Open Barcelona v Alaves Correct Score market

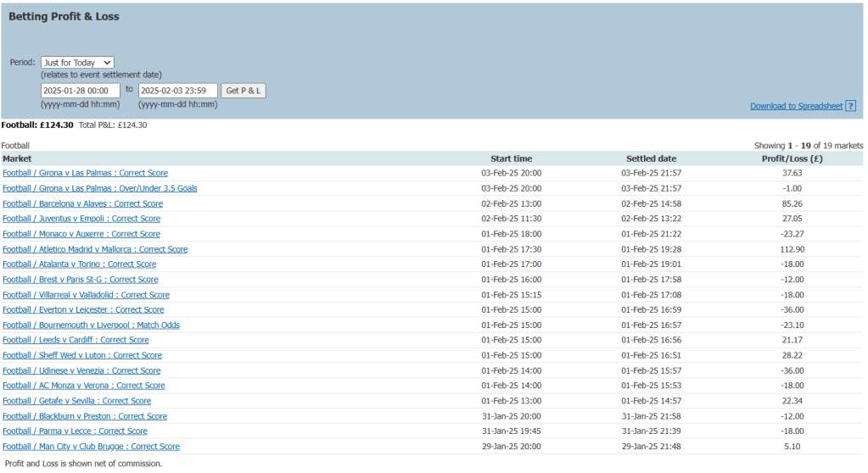point(82,203)
